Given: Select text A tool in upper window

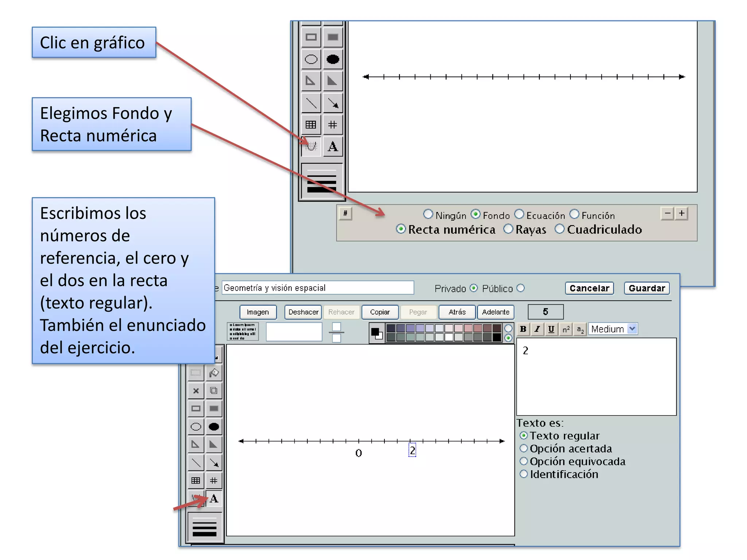Looking at the screenshot, I should [333, 147].
